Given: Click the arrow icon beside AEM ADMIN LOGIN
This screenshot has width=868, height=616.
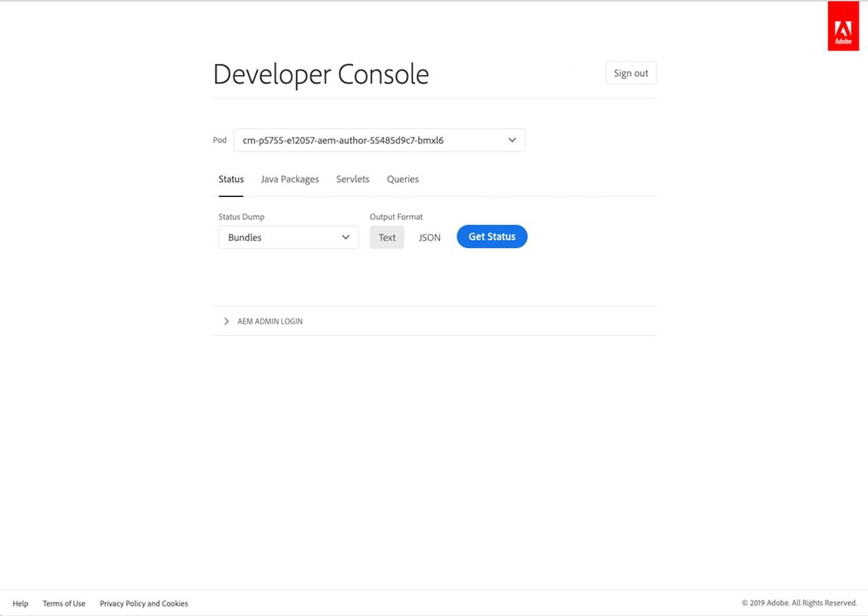Looking at the screenshot, I should pos(226,321).
